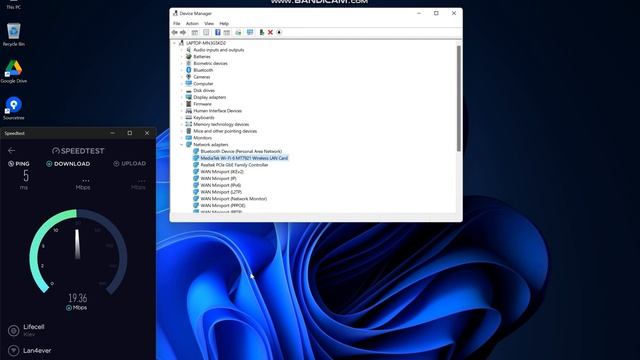Image resolution: width=640 pixels, height=360 pixels.
Task: Maximize the Speedtest window
Action: tap(130, 133)
